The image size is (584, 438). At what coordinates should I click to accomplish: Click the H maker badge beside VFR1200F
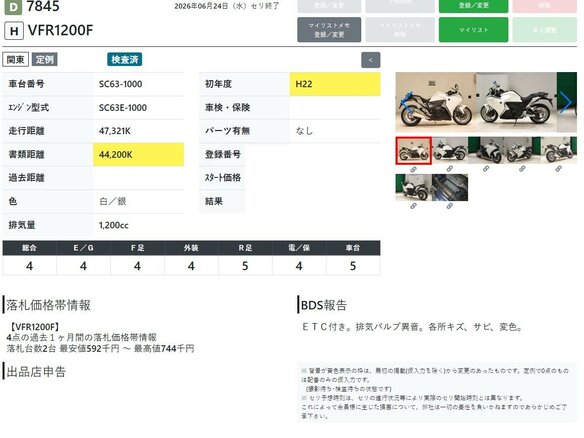[x=14, y=31]
